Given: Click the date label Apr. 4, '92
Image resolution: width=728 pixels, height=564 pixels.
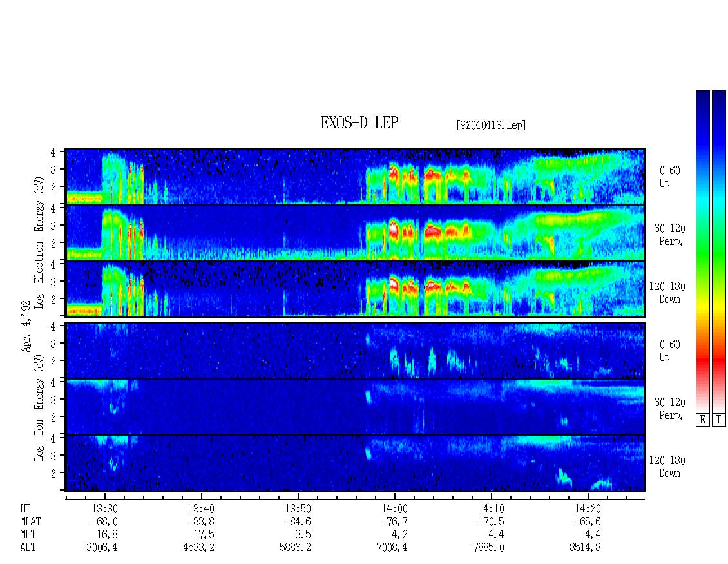Looking at the screenshot, I should (x=26, y=326).
